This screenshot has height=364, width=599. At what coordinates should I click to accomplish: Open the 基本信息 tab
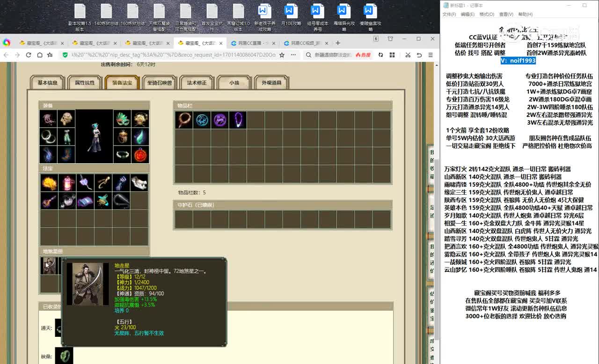point(47,83)
